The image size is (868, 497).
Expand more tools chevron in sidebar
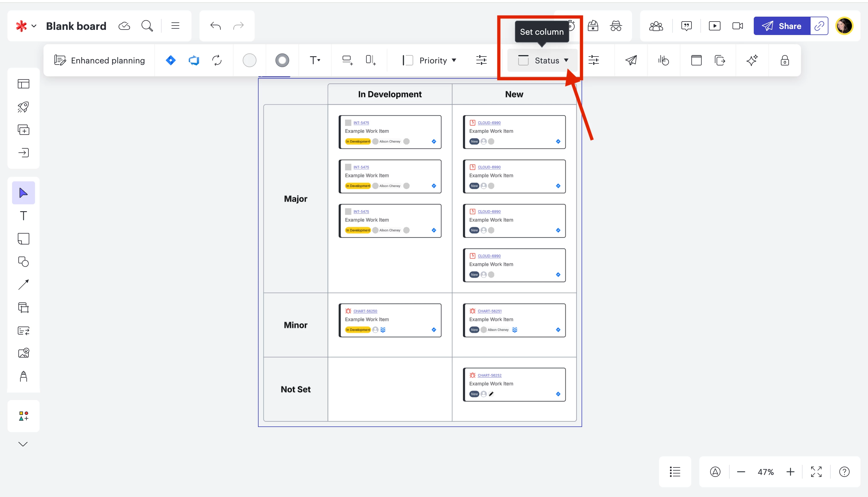click(23, 444)
